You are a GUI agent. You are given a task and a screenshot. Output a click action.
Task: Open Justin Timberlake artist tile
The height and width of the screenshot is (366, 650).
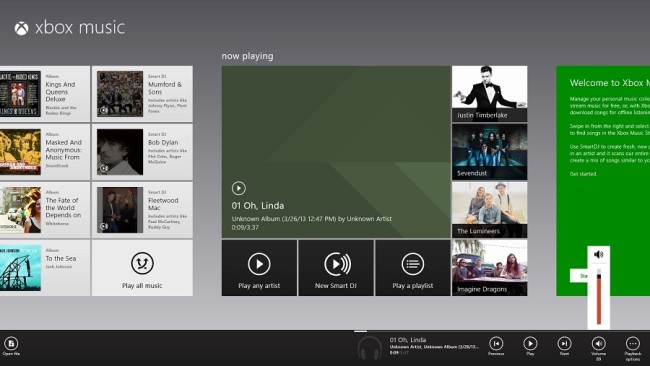(490, 94)
